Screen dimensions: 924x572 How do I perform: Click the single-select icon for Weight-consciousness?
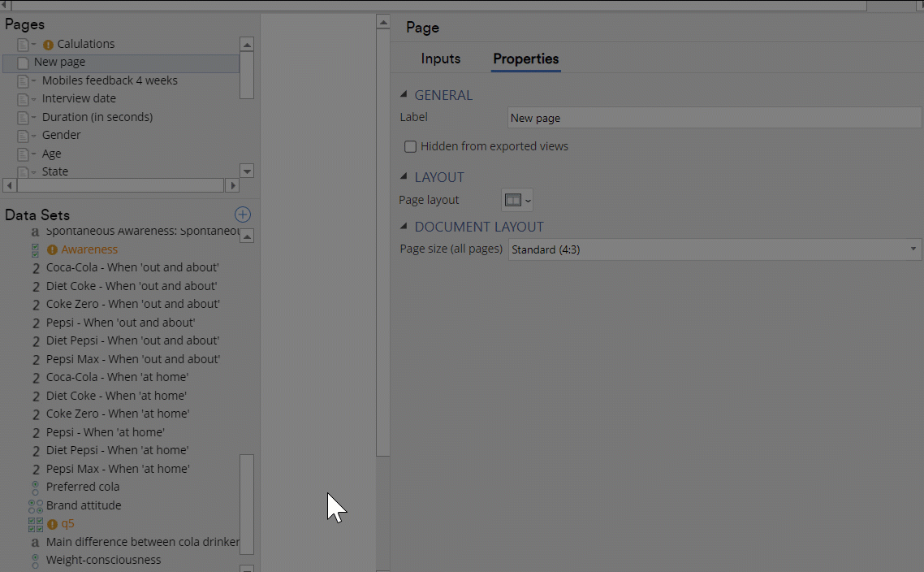[36, 561]
